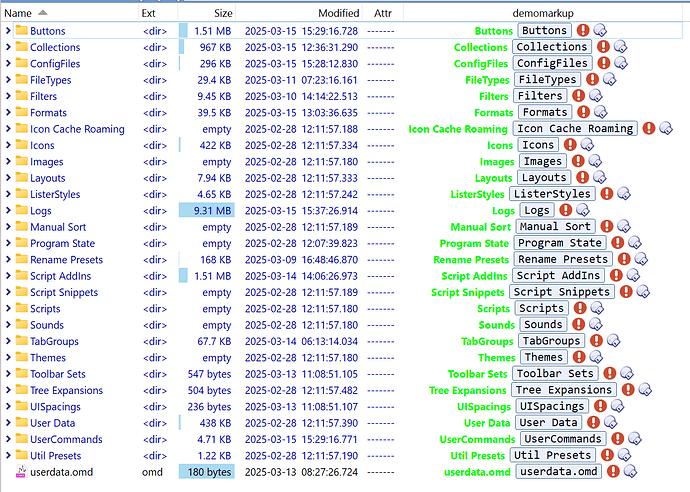Click the userdata.omd file icon

[21, 472]
